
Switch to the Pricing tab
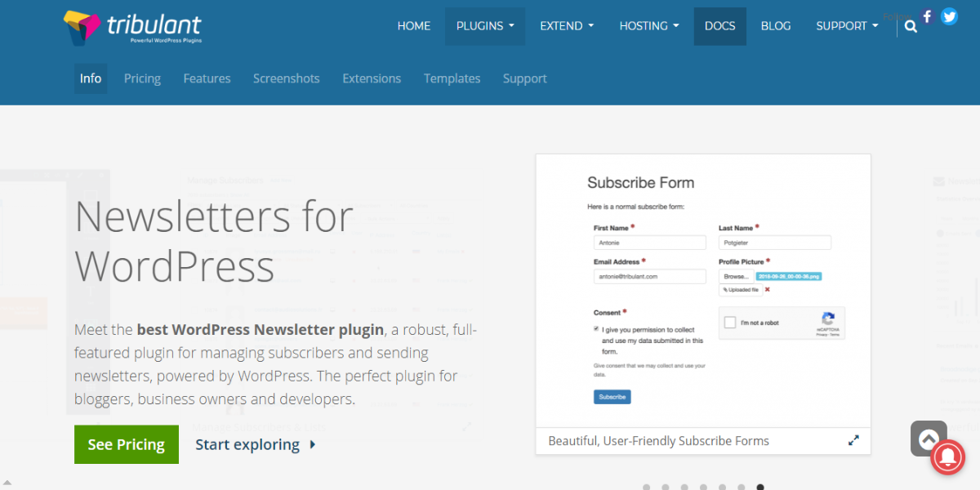pyautogui.click(x=142, y=78)
